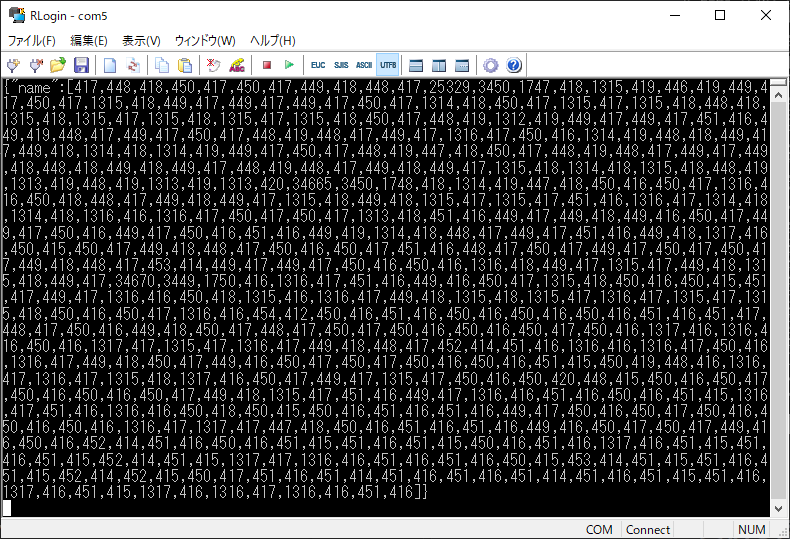Click the connect to server plug icon
790x539 pixels.
click(13, 65)
